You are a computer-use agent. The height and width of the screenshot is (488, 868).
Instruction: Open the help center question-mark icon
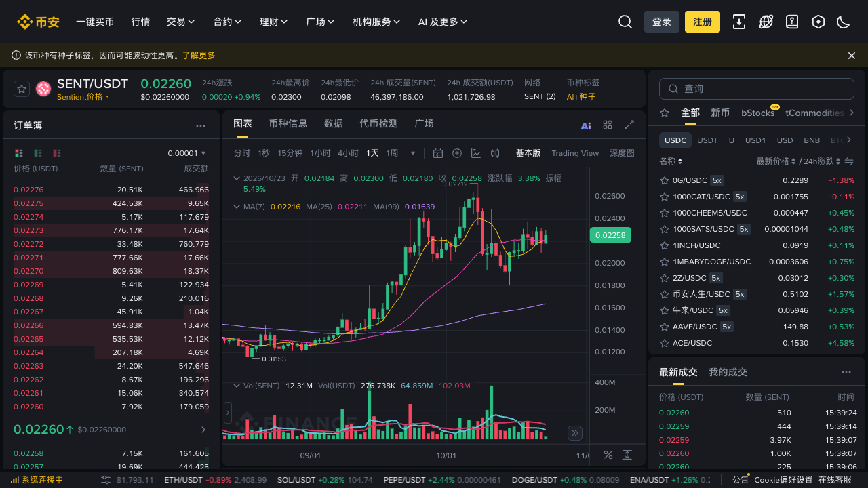792,22
